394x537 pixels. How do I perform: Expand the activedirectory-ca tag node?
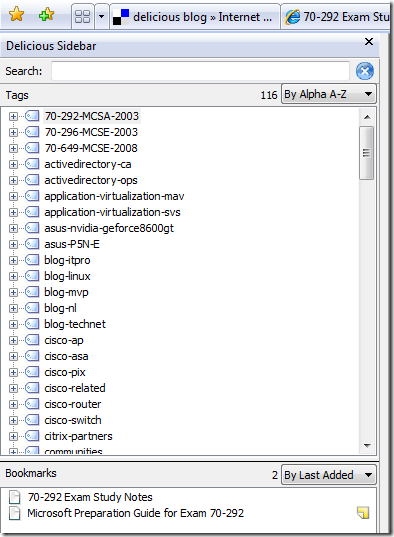point(13,164)
